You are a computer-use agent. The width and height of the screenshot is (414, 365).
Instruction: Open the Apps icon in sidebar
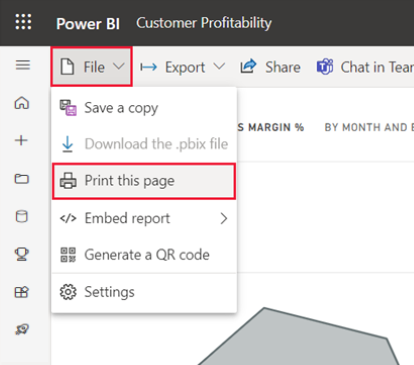(22, 292)
